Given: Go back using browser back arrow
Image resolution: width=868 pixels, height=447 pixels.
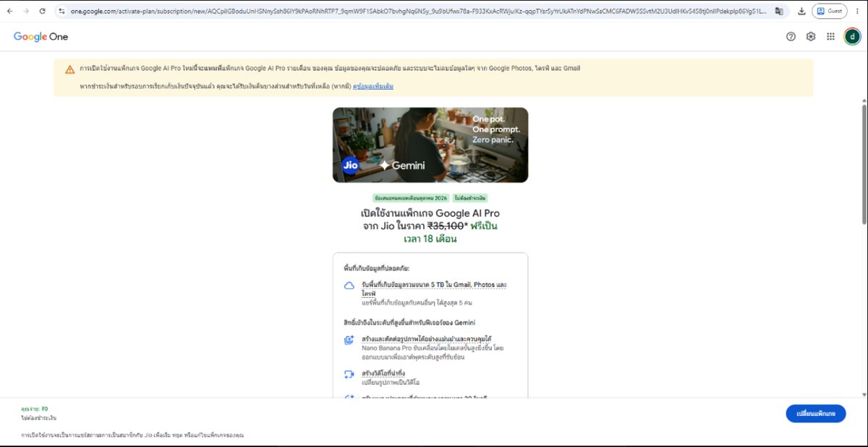Looking at the screenshot, I should [9, 12].
